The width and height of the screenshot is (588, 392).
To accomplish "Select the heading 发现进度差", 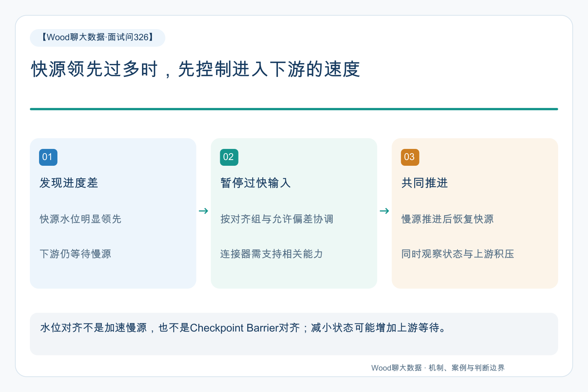I will pos(69,183).
